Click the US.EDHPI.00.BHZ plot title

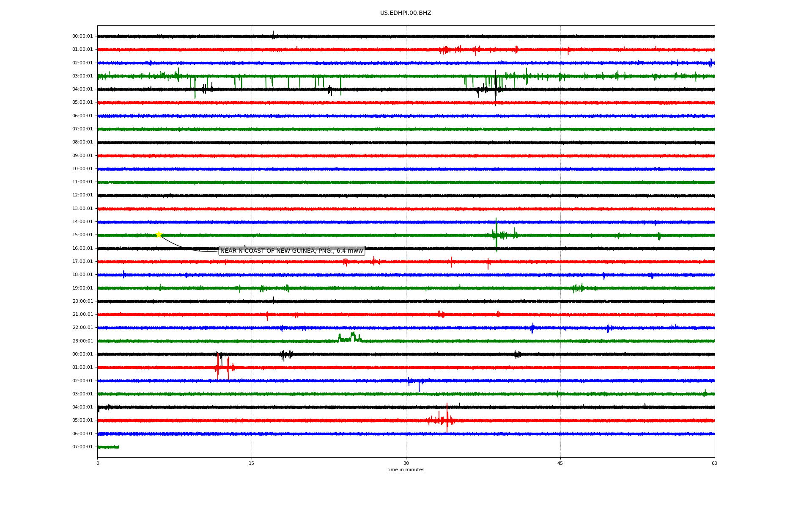click(x=406, y=13)
